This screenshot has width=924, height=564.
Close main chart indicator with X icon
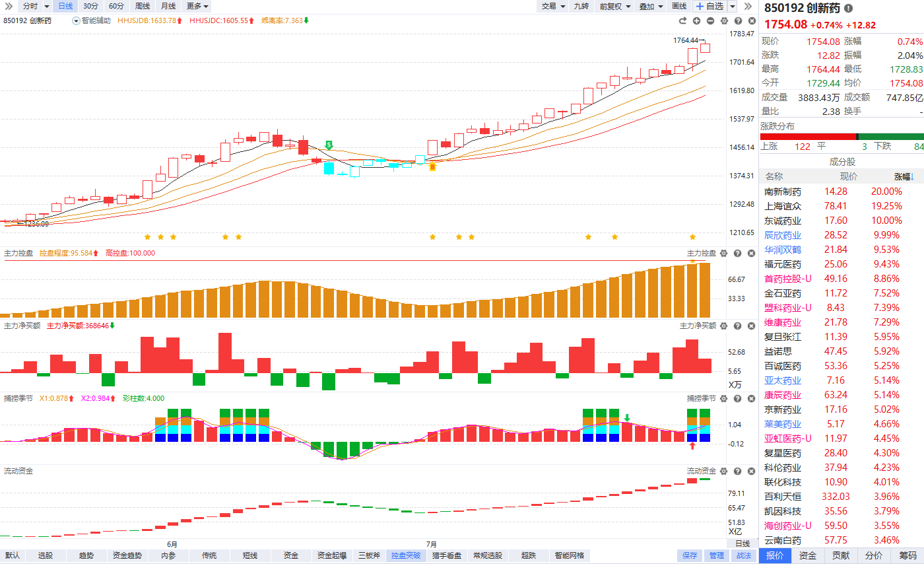[752, 20]
